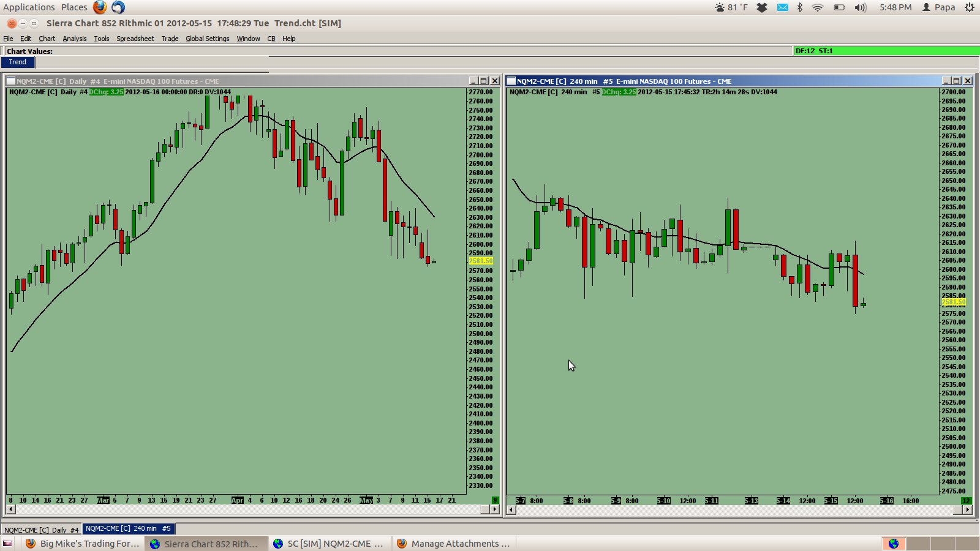Open the Wi-Fi network indicator
Screen dimensions: 980x551
[818, 7]
